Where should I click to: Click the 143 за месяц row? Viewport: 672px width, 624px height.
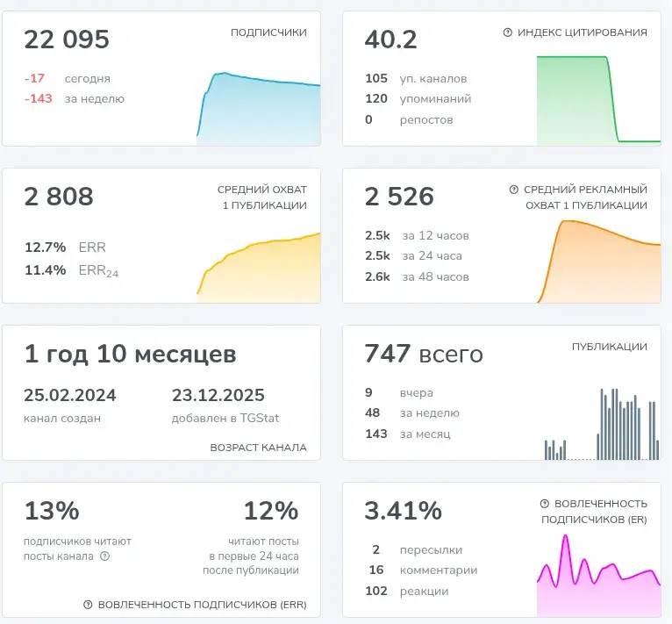408,434
